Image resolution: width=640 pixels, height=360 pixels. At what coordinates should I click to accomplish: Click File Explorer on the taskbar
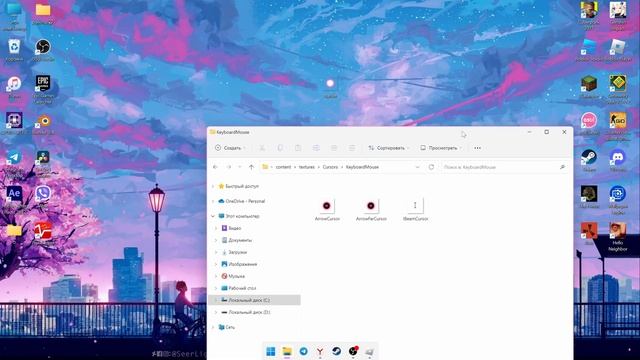(287, 351)
